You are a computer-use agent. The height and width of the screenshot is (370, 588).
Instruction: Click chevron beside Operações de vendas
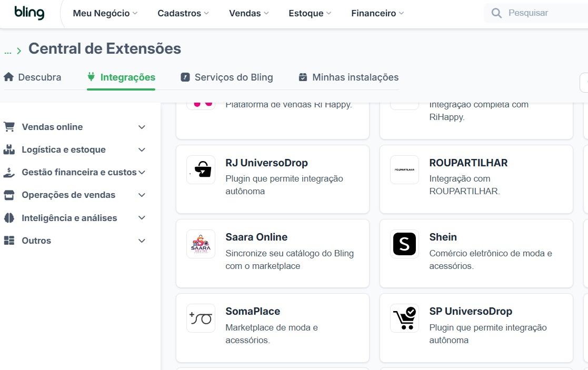tap(142, 195)
